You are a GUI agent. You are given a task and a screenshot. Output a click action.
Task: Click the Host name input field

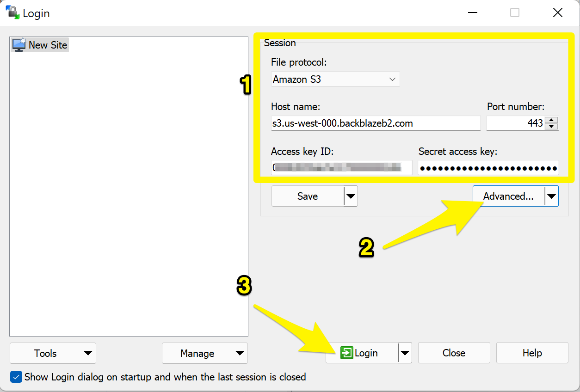(x=376, y=123)
